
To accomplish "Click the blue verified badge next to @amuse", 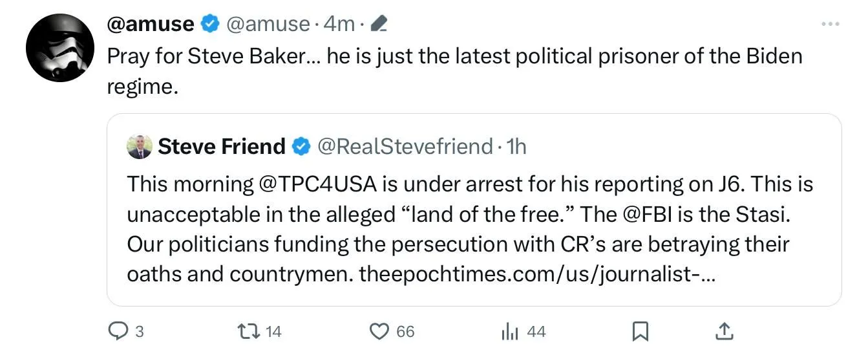I will (209, 25).
